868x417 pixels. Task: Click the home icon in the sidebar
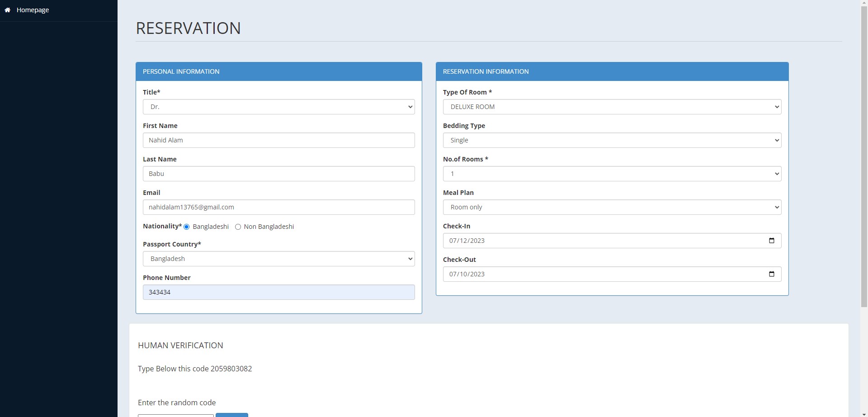pos(7,9)
